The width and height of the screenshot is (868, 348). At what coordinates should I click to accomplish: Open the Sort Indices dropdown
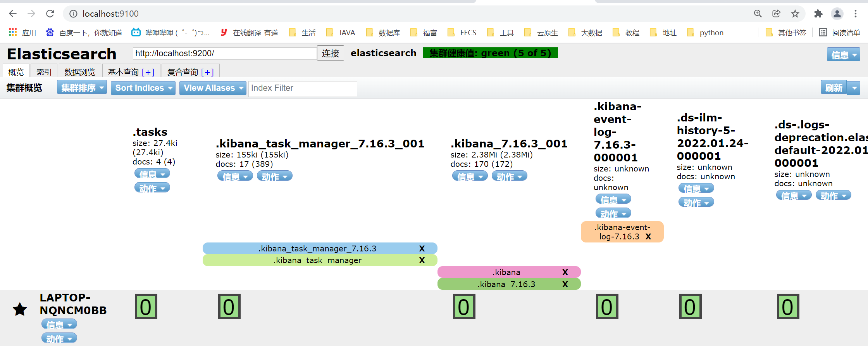click(143, 88)
